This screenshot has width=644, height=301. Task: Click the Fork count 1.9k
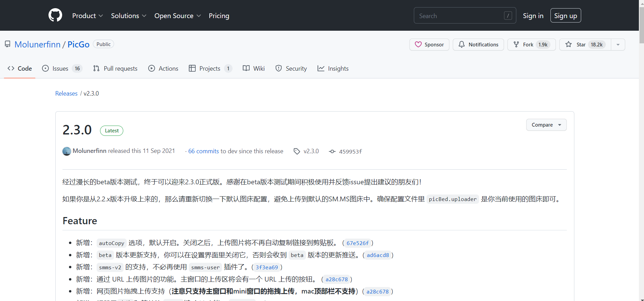click(543, 45)
